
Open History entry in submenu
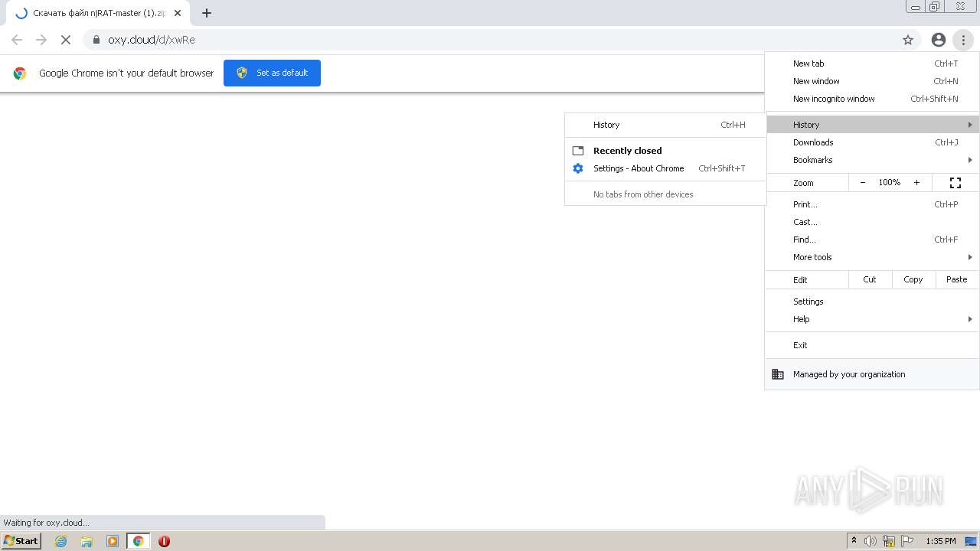click(x=665, y=125)
